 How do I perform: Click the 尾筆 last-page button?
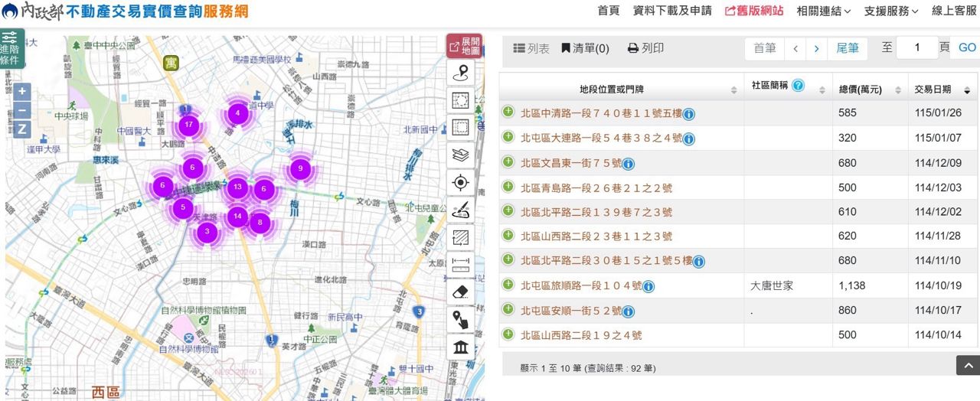[x=847, y=48]
